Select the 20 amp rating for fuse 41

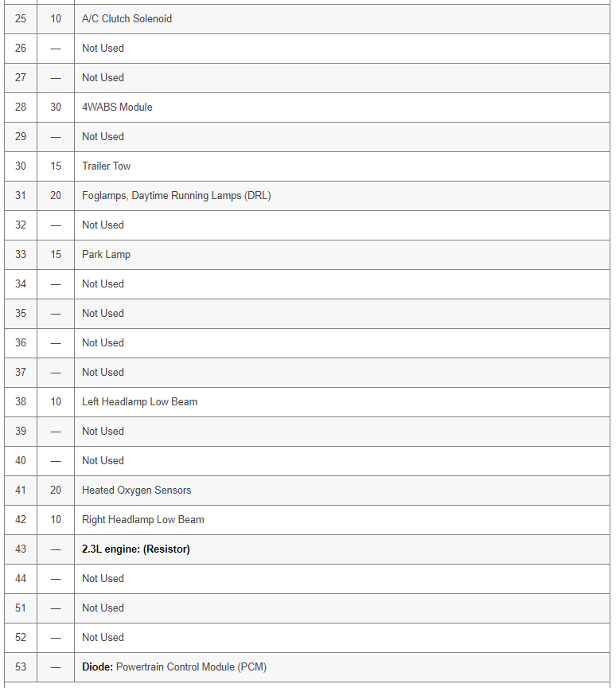click(x=56, y=491)
